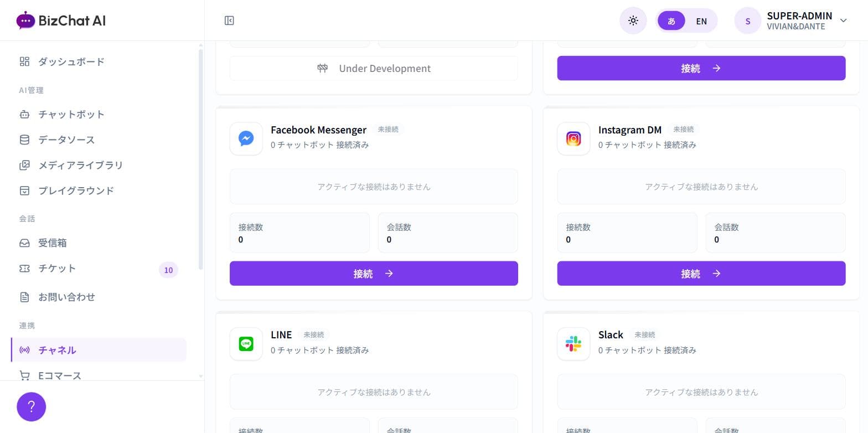Screen dimensions: 868x433
Task: Open データソース menu item
Action: (99, 140)
